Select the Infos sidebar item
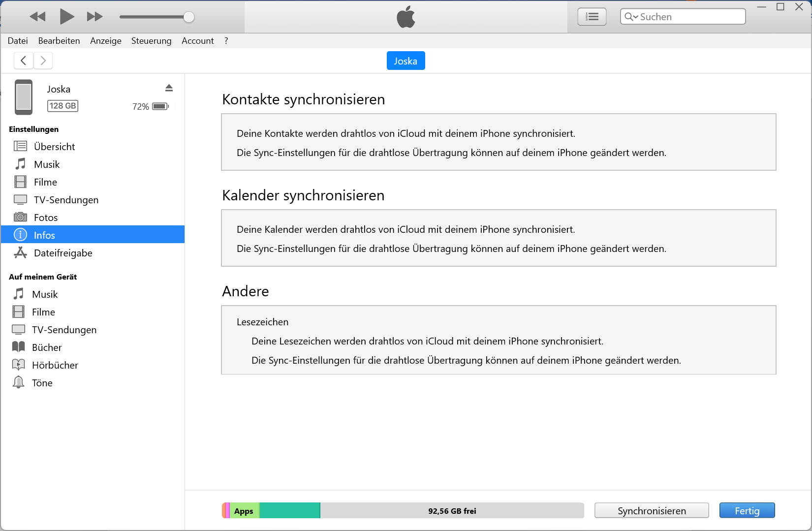Screen dimensions: 812x531 [x=93, y=235]
